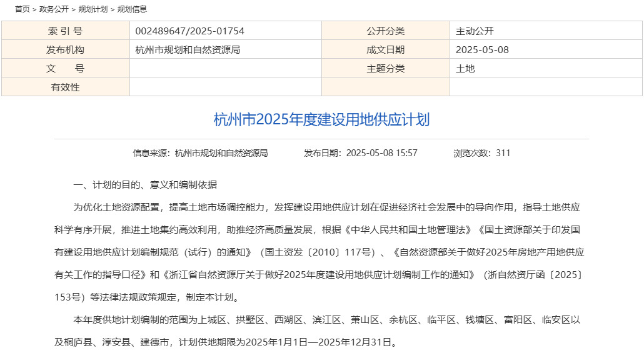
Task: Click the empty 文号 value cell
Action: click(225, 69)
